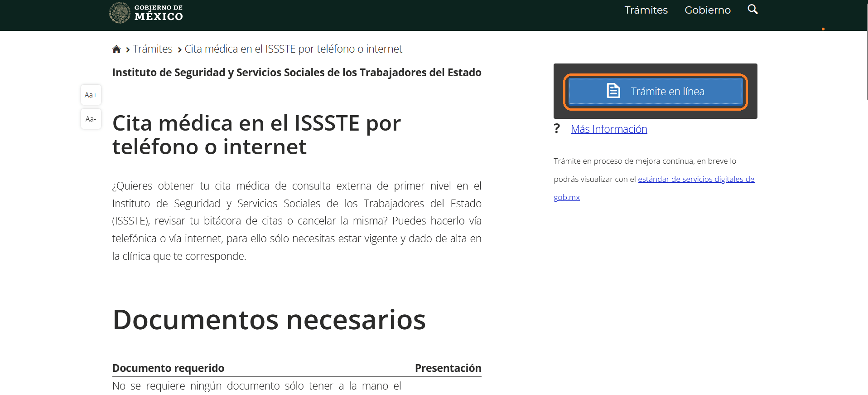The height and width of the screenshot is (395, 868).
Task: Click paragraph starting '¿Quieres obtener tu cita'
Action: point(297,221)
